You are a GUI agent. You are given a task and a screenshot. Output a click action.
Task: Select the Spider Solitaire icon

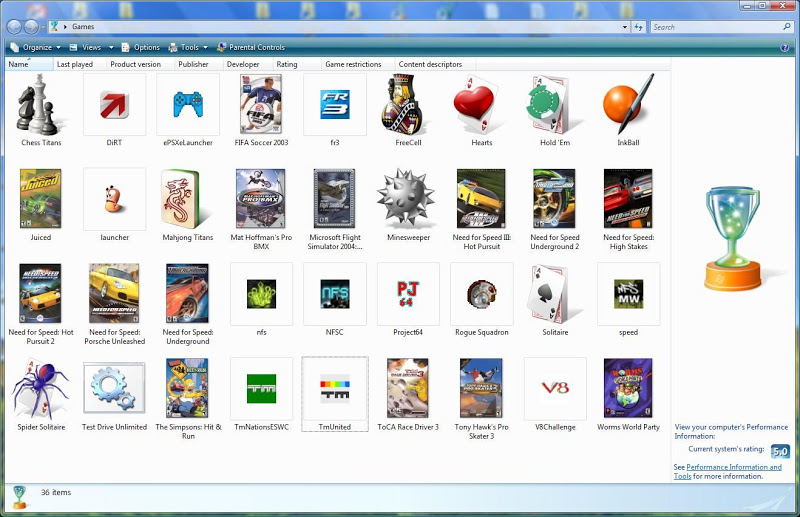(x=41, y=388)
